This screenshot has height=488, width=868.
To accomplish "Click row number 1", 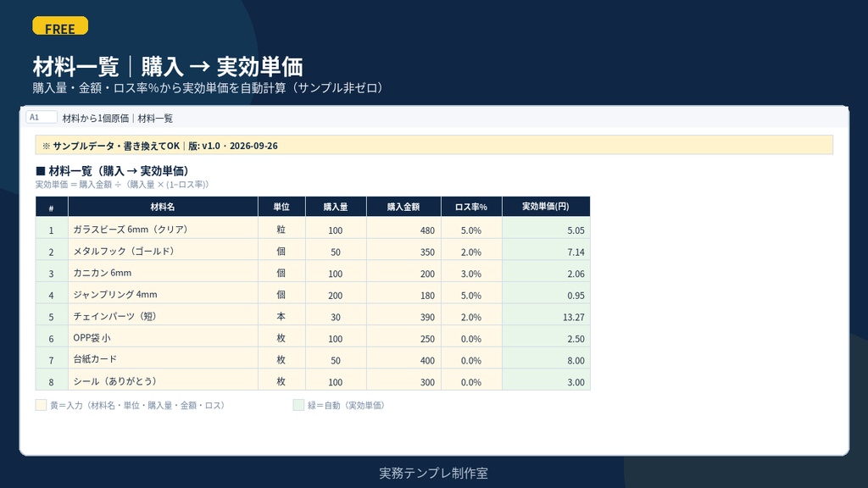I will coord(52,229).
